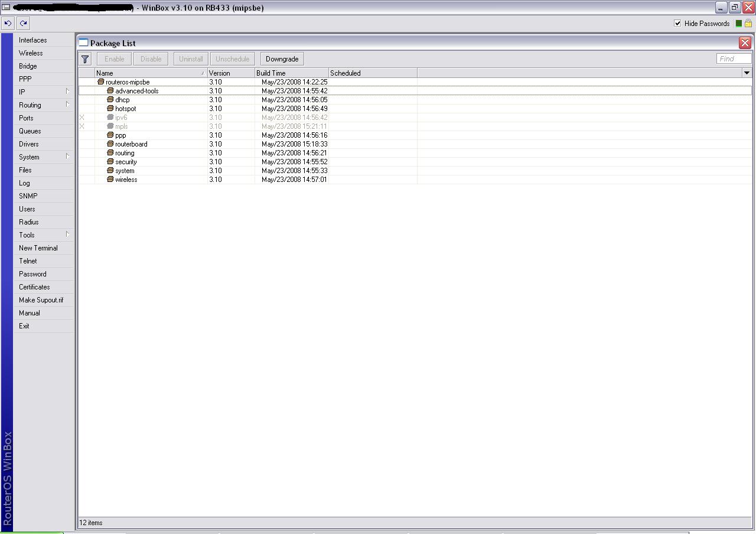Toggle the Hide Passwords checkbox

(677, 24)
